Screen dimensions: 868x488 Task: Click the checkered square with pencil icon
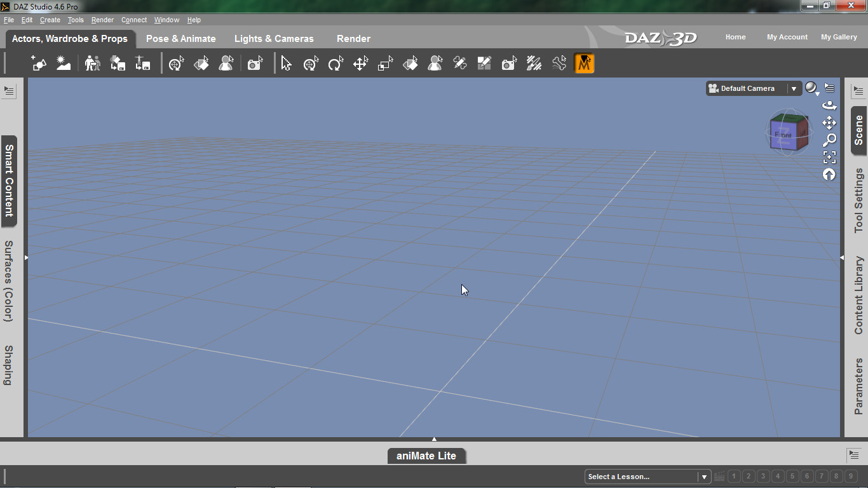pos(485,64)
